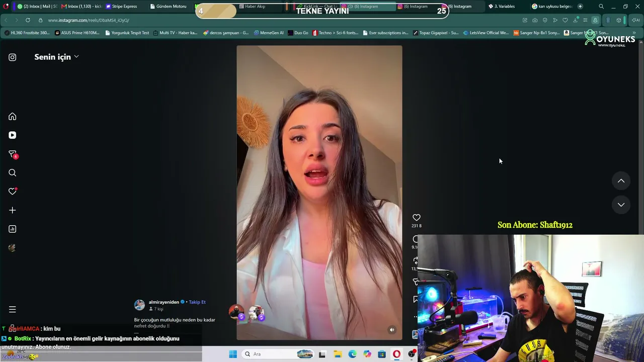Open Task View on the taskbar
This screenshot has height=362, width=644.
tap(322, 354)
